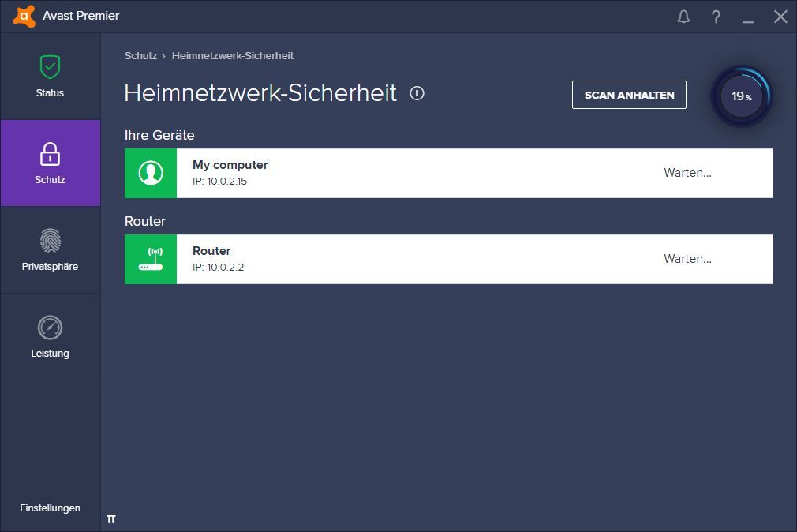Click the green user icon for My computer
797x532 pixels.
pyautogui.click(x=151, y=173)
